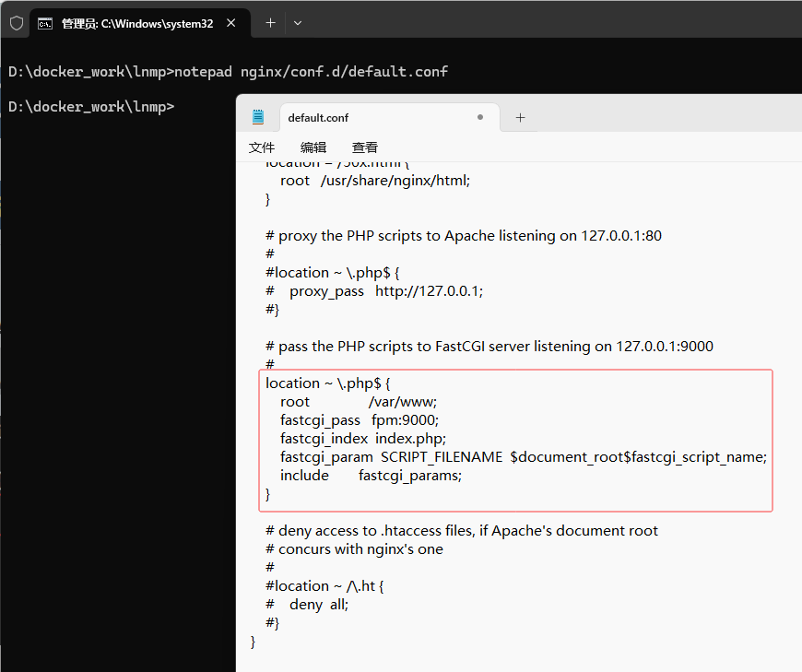The image size is (802, 672).
Task: Click the 'fastcgi_index index.php;' line
Action: click(x=363, y=439)
